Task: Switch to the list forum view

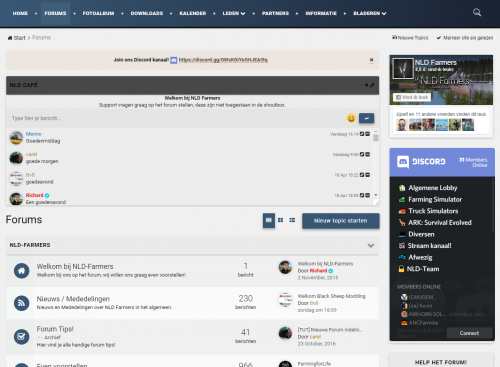Action: tap(292, 220)
